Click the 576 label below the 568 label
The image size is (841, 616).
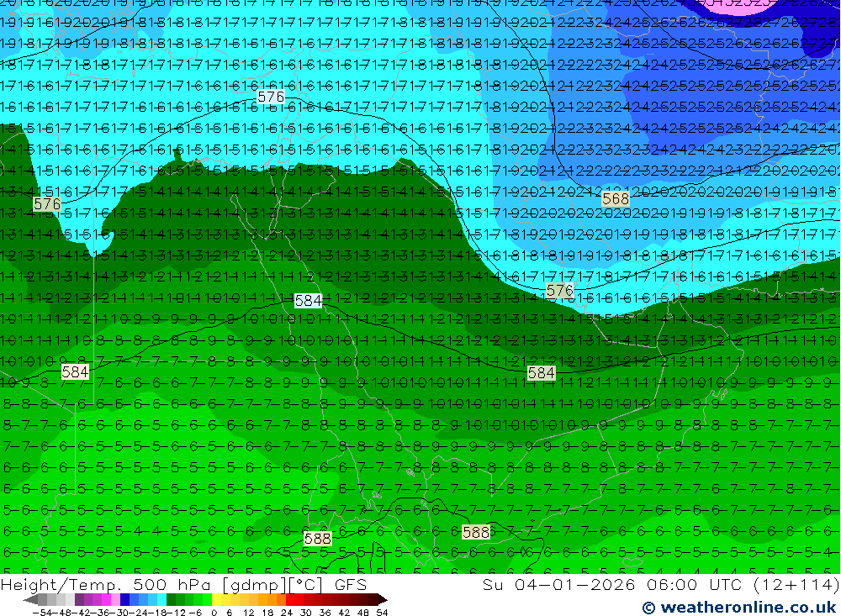point(559,291)
